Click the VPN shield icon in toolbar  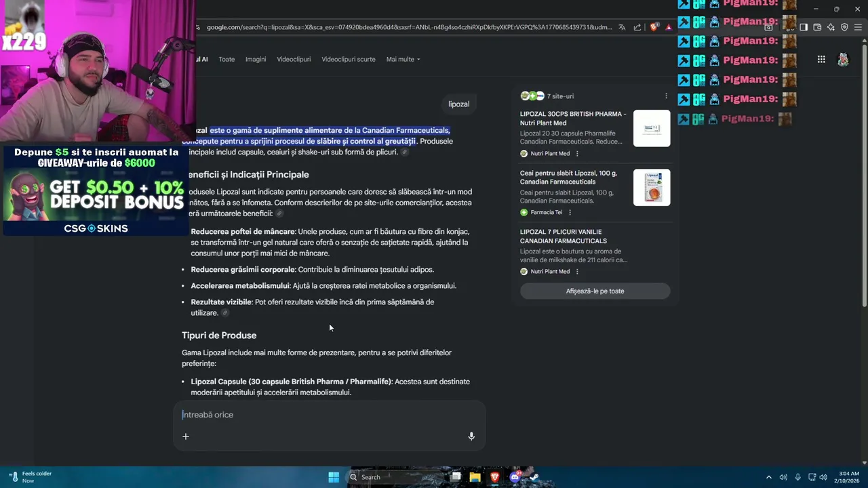(844, 27)
